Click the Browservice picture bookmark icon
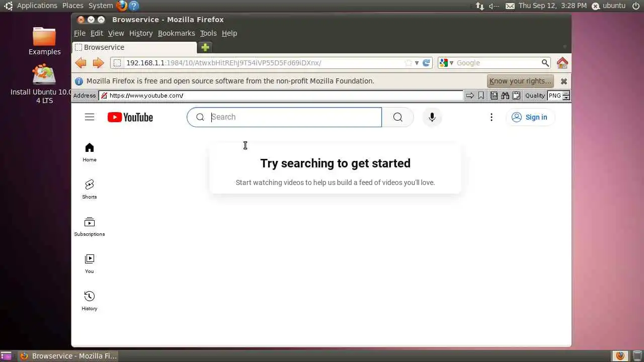 point(494,96)
